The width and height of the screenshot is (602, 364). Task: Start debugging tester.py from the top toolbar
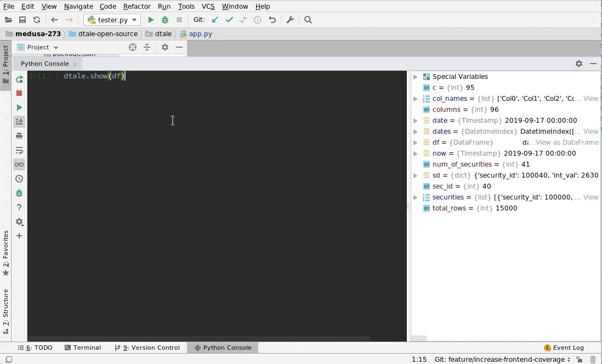click(164, 19)
